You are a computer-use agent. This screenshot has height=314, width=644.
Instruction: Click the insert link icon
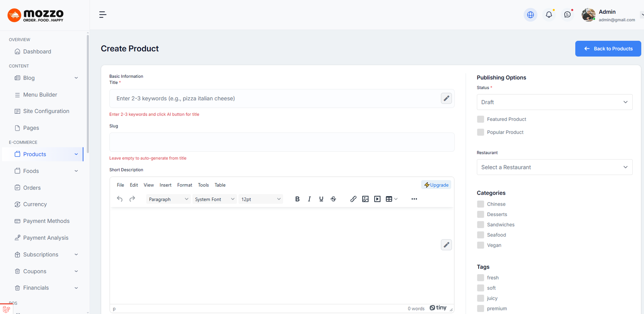(x=353, y=199)
